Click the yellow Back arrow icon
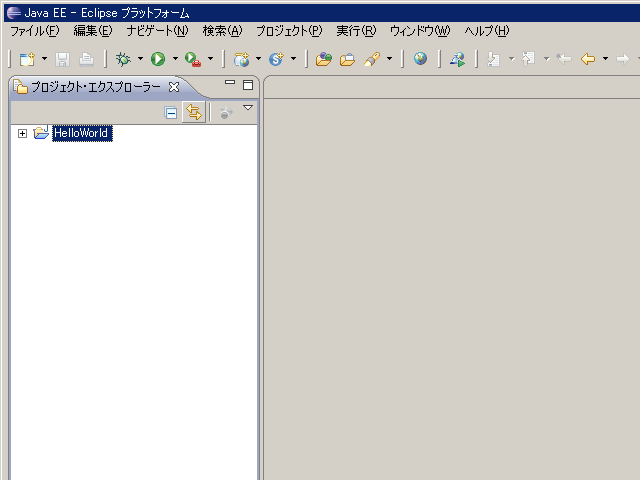Image resolution: width=640 pixels, height=480 pixels. click(588, 59)
